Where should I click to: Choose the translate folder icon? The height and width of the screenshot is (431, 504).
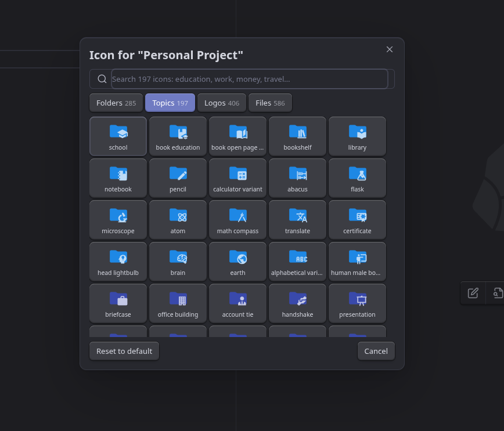pos(297,220)
